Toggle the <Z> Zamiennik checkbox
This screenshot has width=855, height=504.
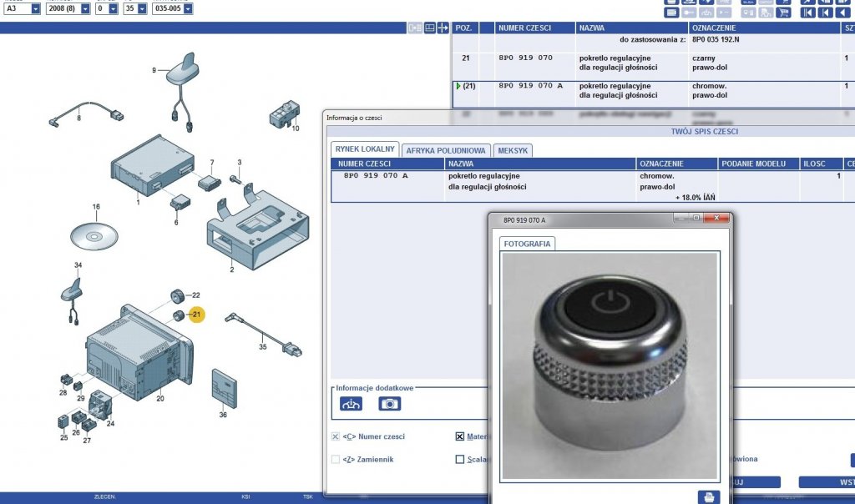336,459
